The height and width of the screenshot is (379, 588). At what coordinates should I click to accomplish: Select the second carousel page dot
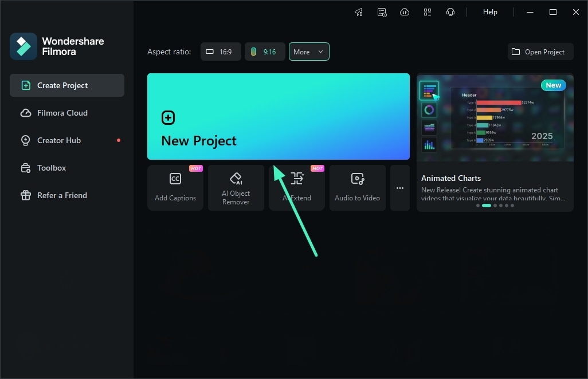tap(487, 205)
